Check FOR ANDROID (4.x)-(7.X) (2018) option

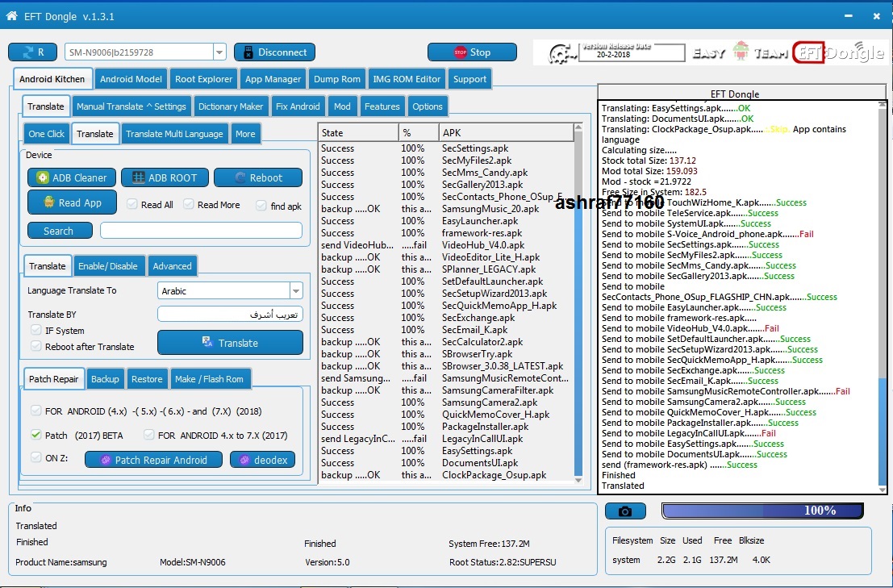click(x=35, y=411)
